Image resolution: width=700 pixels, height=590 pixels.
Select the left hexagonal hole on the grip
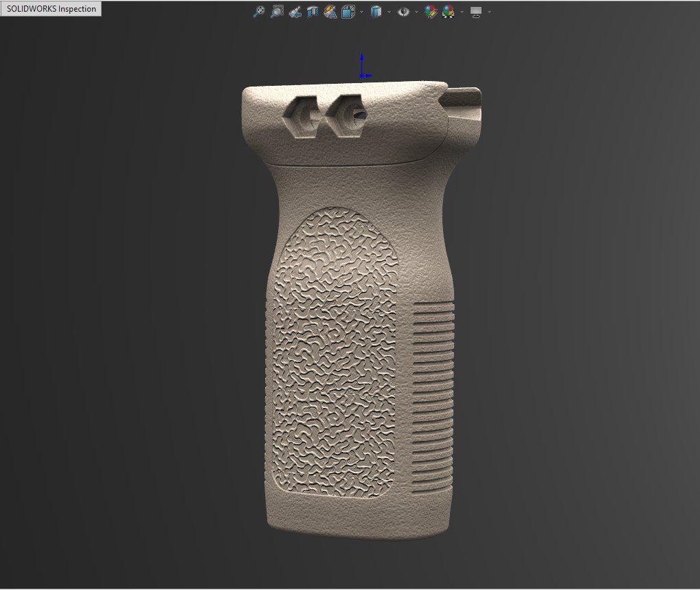click(300, 115)
